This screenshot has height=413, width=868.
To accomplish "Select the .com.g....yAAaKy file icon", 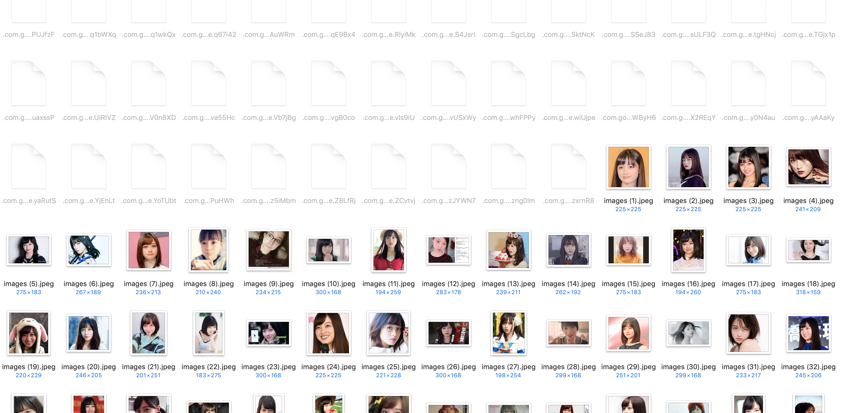I will click(x=808, y=84).
